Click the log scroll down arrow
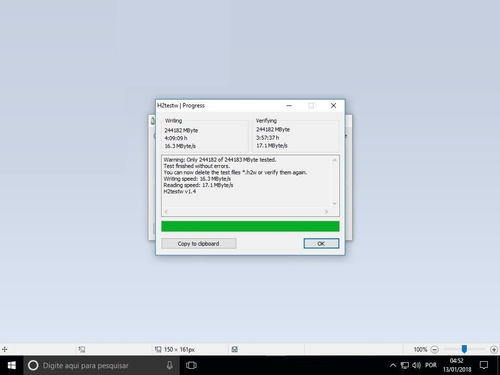The height and width of the screenshot is (375, 500). (335, 203)
